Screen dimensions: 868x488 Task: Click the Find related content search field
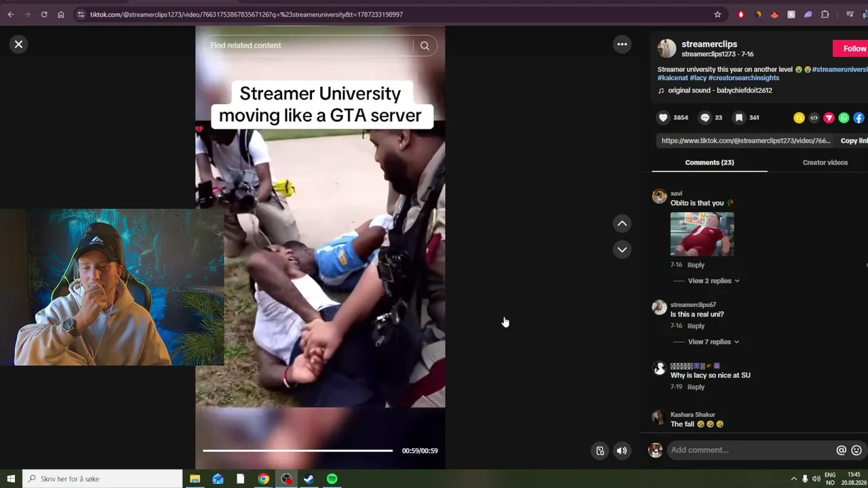(x=309, y=45)
